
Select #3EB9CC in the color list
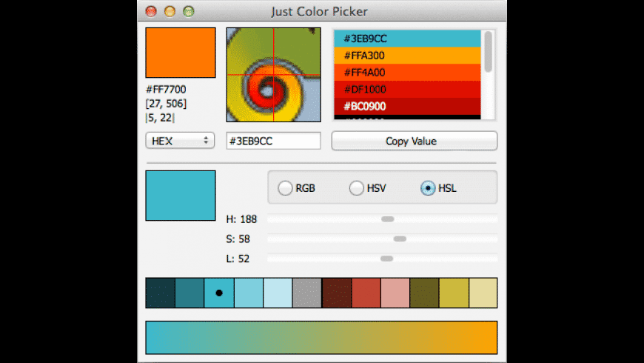point(407,39)
